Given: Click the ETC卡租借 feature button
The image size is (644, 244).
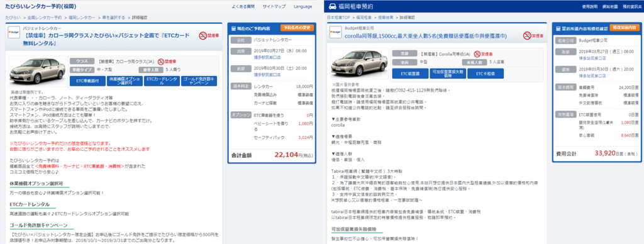Looking at the screenshot, I should coord(486,74).
